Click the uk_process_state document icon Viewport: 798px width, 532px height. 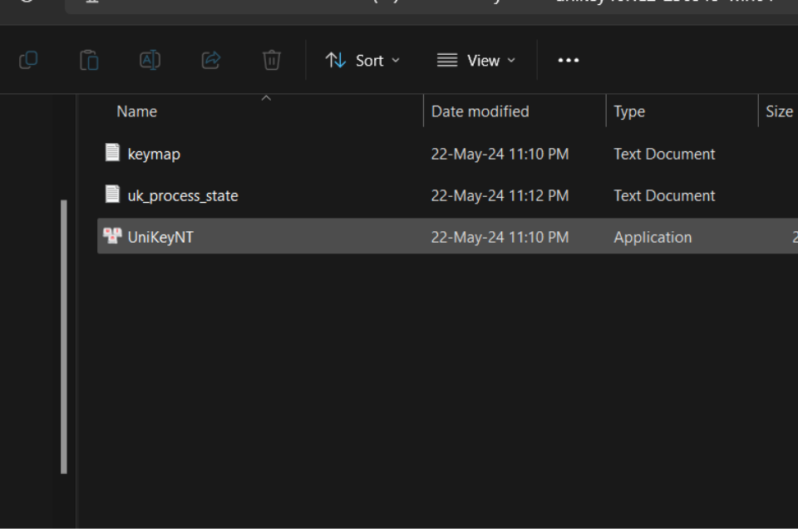[112, 195]
